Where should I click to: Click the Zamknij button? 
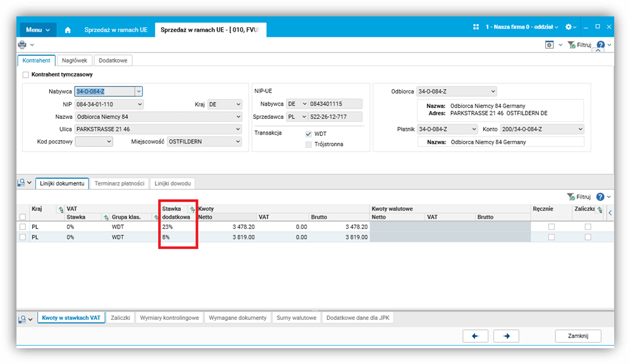[x=577, y=336]
